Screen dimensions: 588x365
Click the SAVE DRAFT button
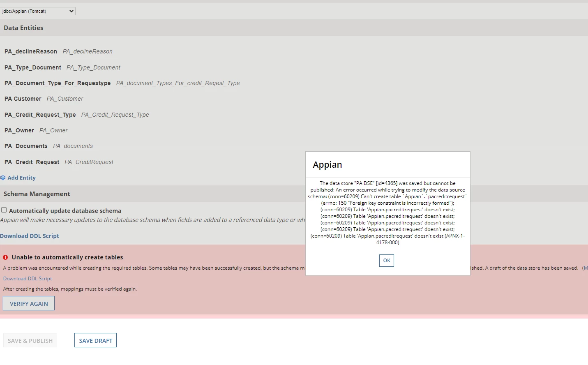[x=95, y=340]
